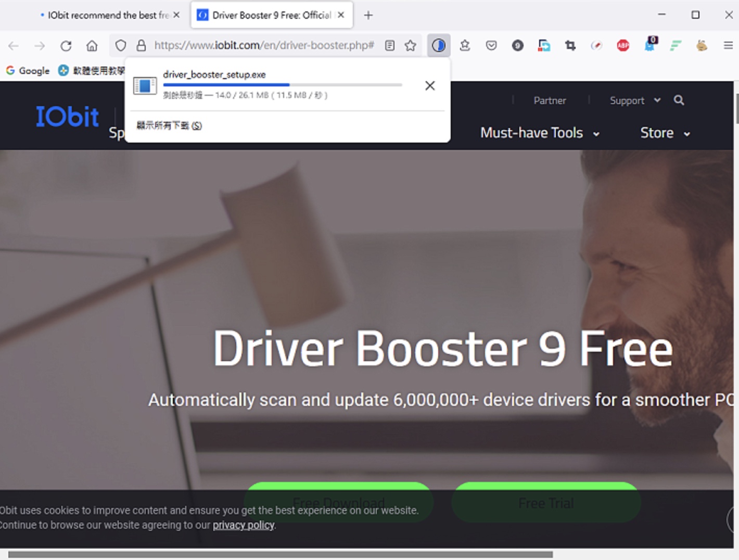Click the dark circular extension icon
Screen dimensions: 739x560
pos(517,46)
